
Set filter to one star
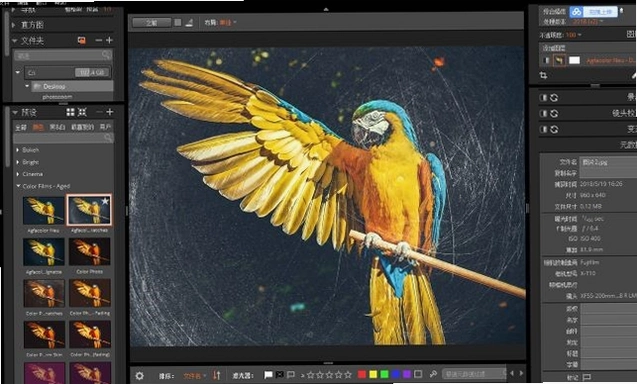311,375
